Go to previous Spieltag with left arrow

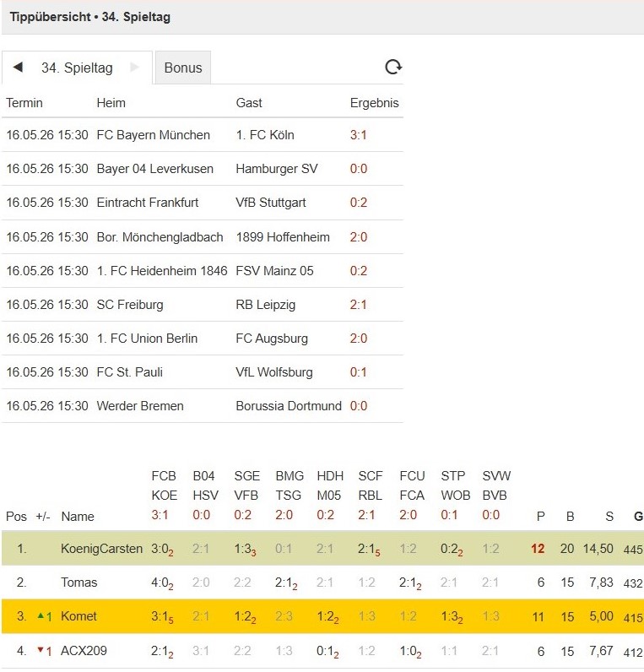click(x=18, y=68)
